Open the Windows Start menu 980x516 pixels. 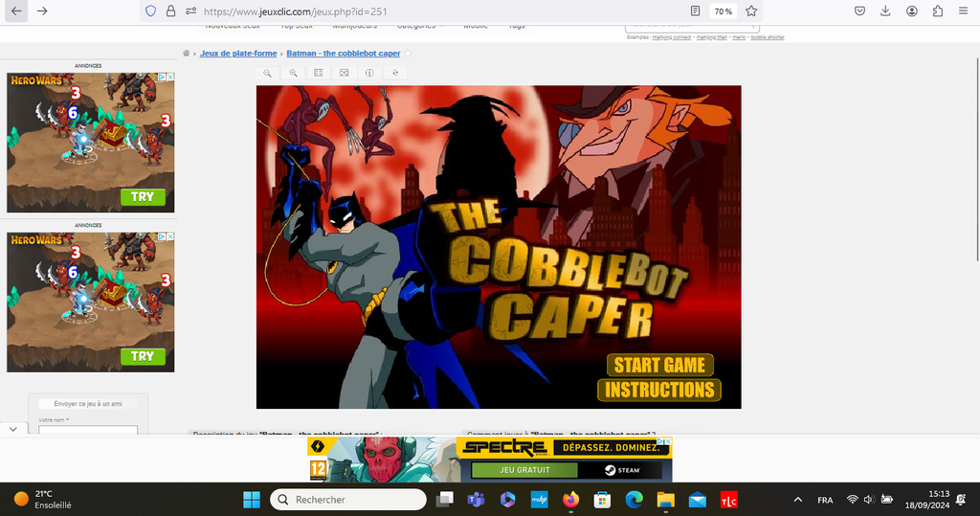(252, 500)
